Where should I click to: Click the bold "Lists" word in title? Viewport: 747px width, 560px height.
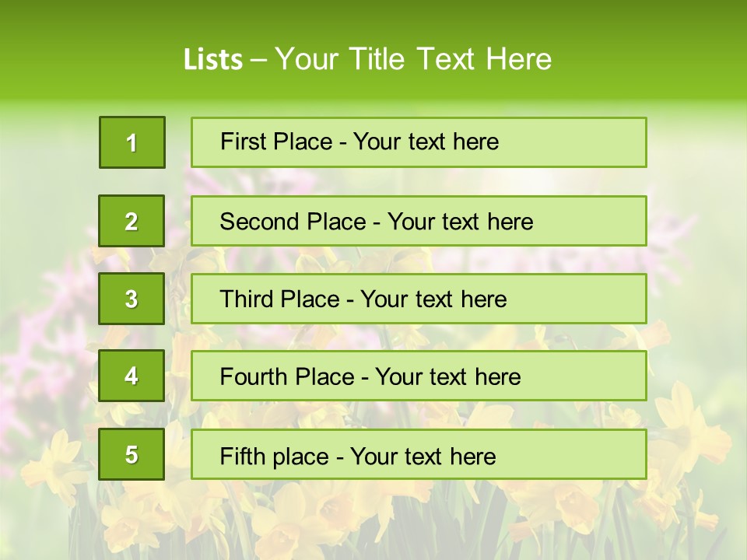(x=212, y=59)
